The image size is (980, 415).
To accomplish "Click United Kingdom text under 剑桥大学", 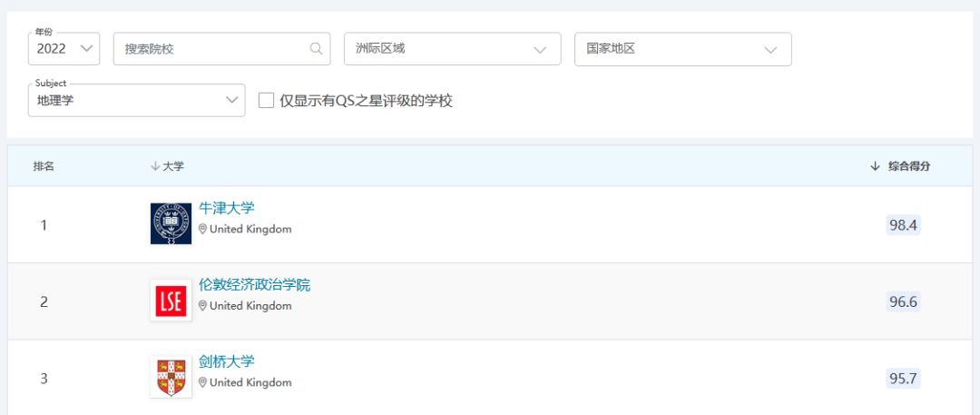I will (x=250, y=382).
